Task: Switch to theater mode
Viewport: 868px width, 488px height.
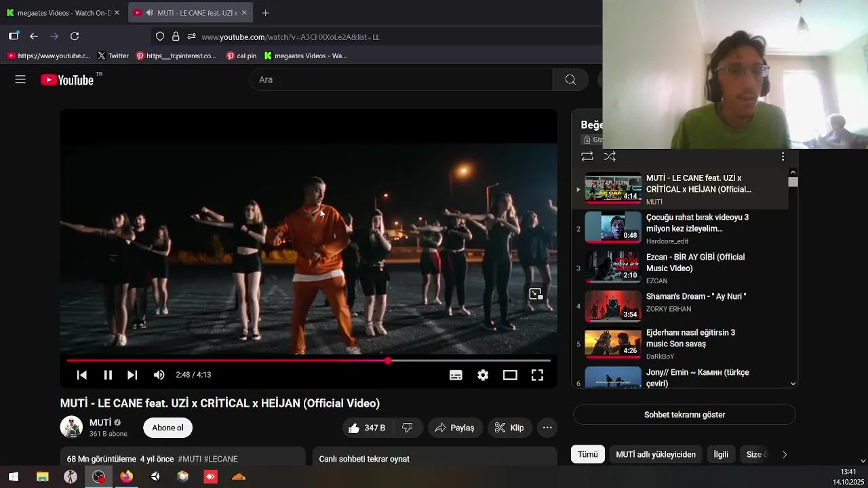Action: [510, 375]
